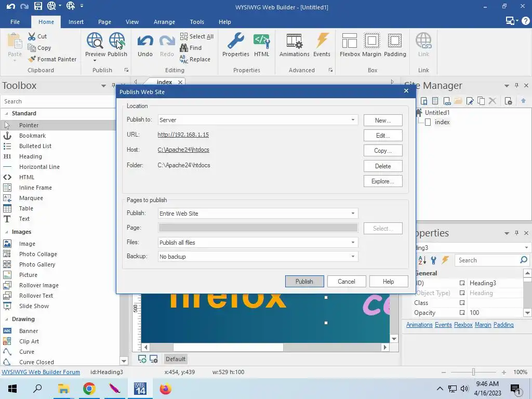Toggle the box beside the Class property
This screenshot has height=399, width=532.
(462, 303)
